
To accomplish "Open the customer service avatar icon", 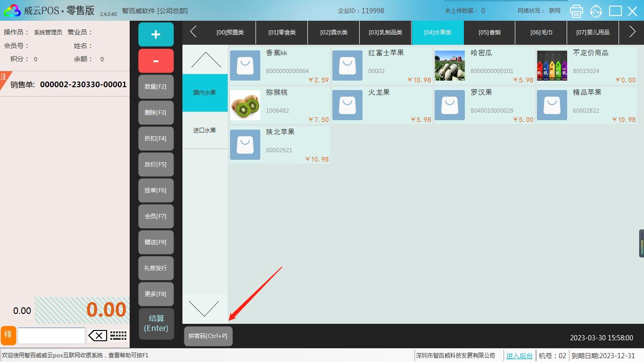I will (x=596, y=11).
